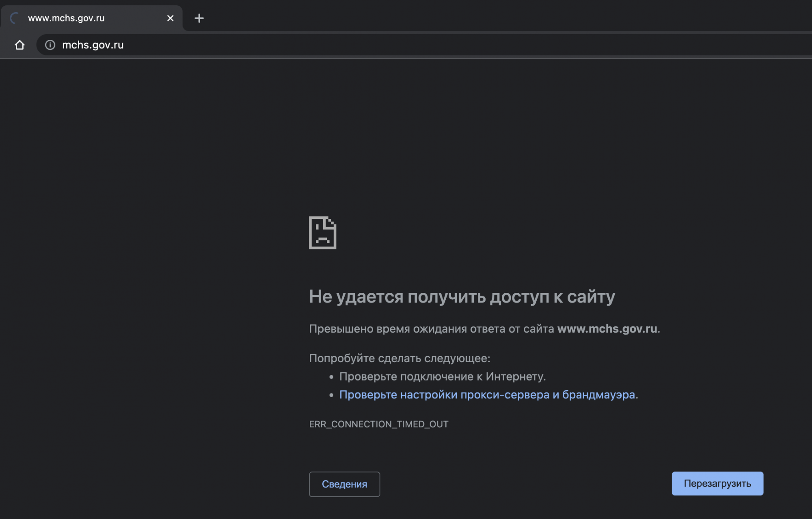812x519 pixels.
Task: Click the bullet point before the proxy link
Action: (x=331, y=395)
